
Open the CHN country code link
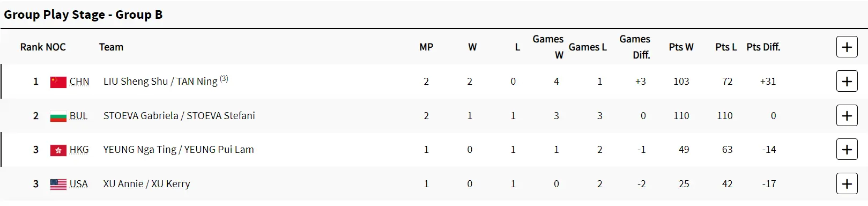[x=79, y=82]
